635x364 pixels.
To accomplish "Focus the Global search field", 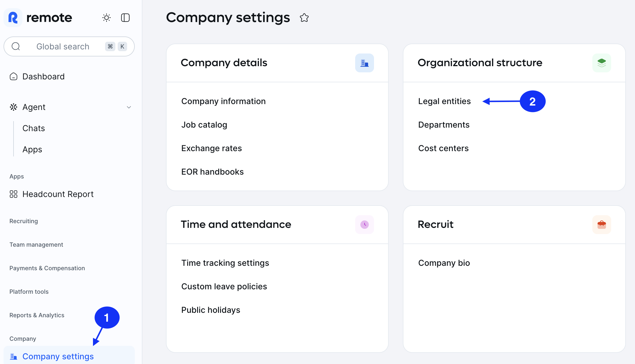I will coord(69,46).
